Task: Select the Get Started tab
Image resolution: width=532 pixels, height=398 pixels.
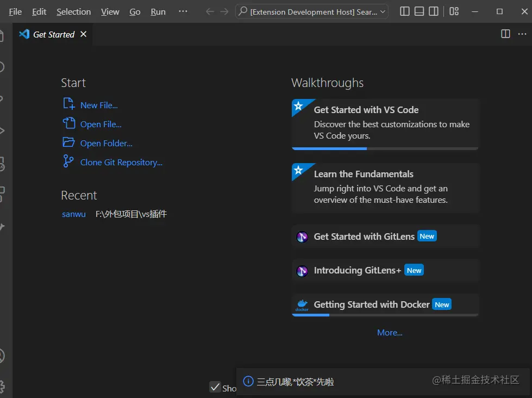Action: [x=53, y=34]
